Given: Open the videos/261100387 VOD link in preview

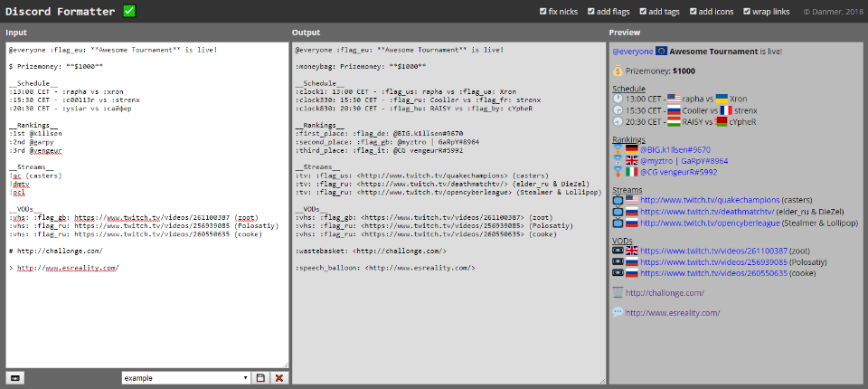Looking at the screenshot, I should click(x=713, y=251).
